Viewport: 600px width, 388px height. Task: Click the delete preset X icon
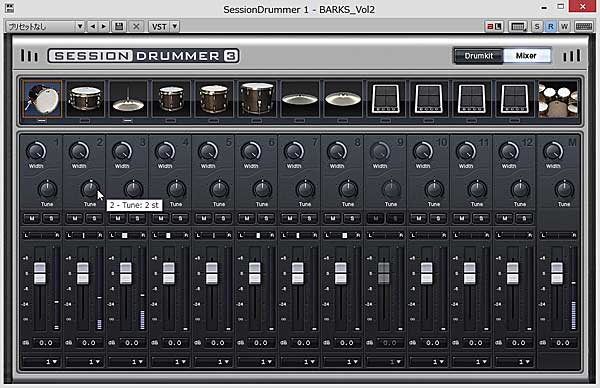pyautogui.click(x=136, y=26)
